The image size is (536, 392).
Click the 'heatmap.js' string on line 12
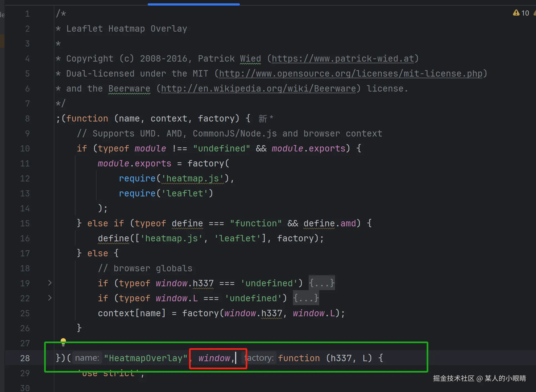pyautogui.click(x=192, y=178)
